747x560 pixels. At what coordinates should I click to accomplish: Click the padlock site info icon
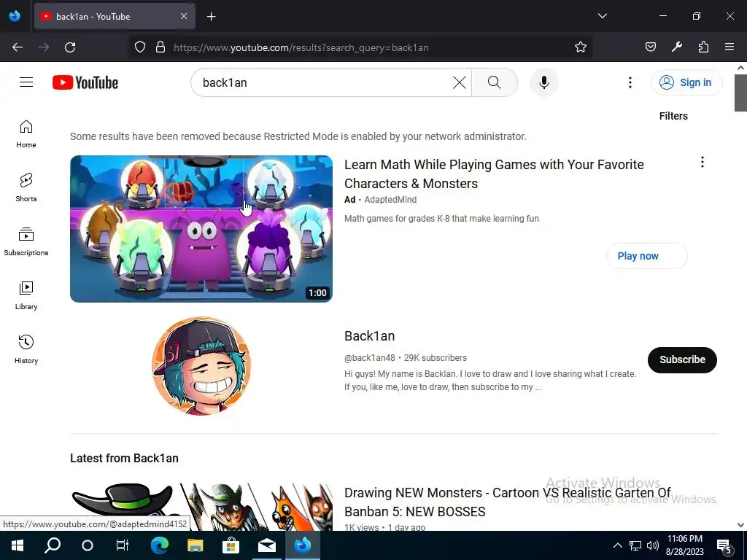(160, 47)
